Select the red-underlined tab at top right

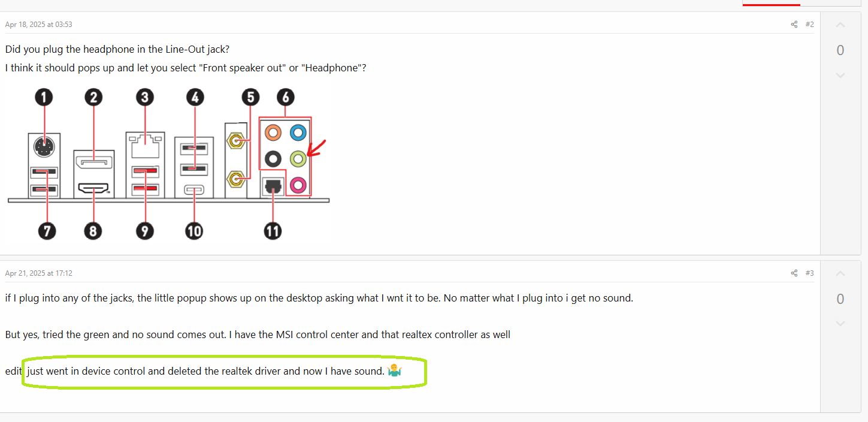(x=771, y=3)
